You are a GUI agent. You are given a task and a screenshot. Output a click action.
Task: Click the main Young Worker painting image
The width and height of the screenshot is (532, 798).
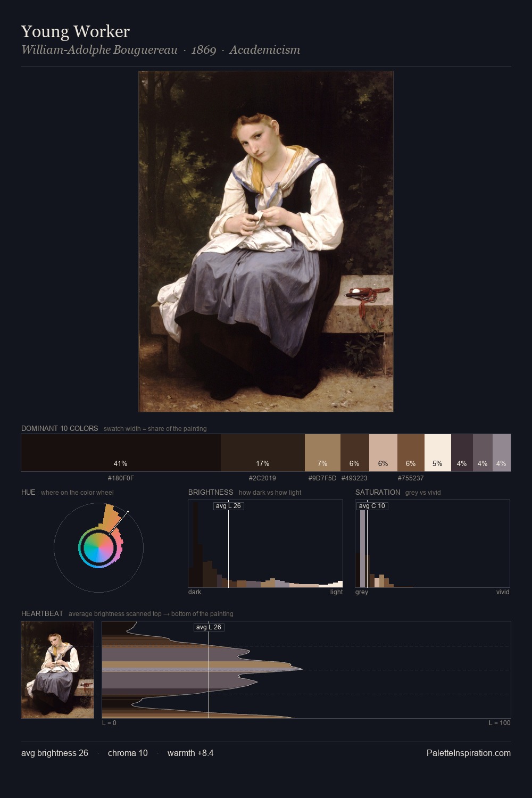(266, 242)
